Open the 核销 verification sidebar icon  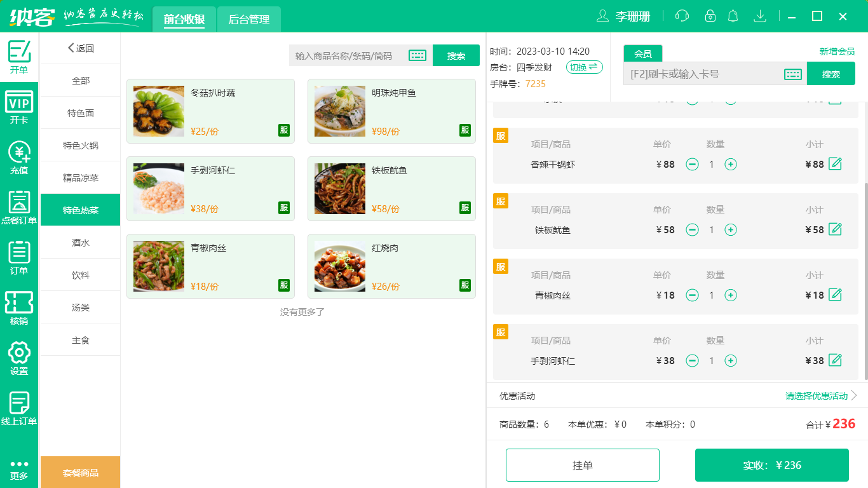(x=19, y=308)
